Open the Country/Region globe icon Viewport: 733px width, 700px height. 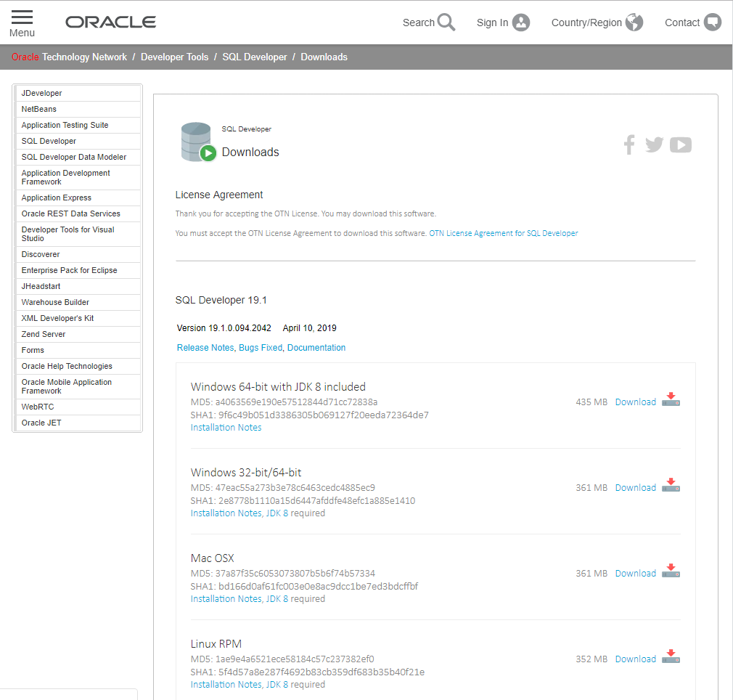coord(634,22)
